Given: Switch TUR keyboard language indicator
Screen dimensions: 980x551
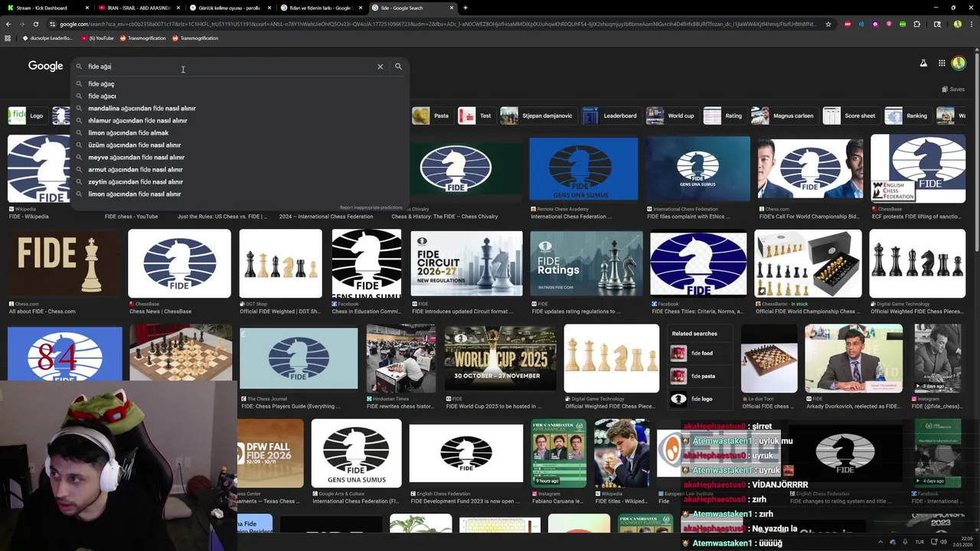Looking at the screenshot, I should (x=920, y=542).
